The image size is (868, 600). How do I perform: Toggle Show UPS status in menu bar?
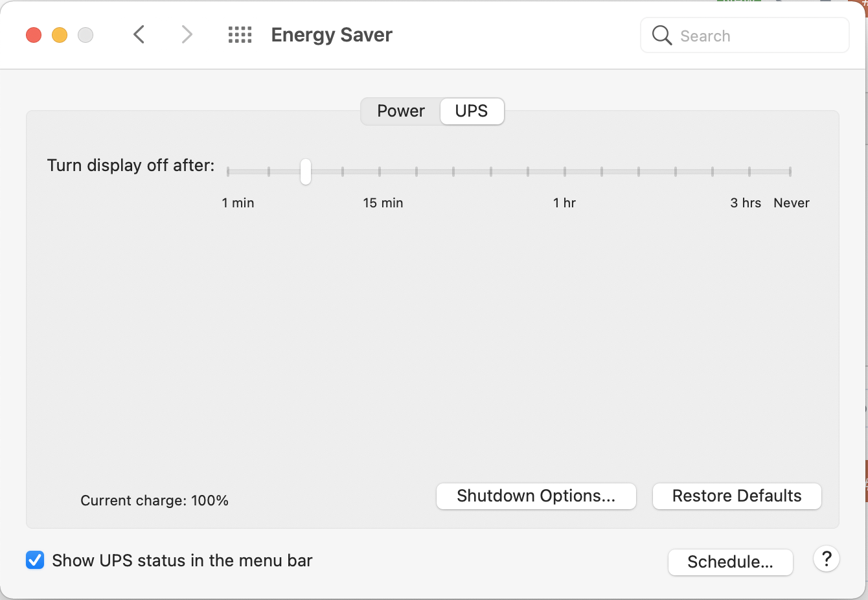(35, 560)
